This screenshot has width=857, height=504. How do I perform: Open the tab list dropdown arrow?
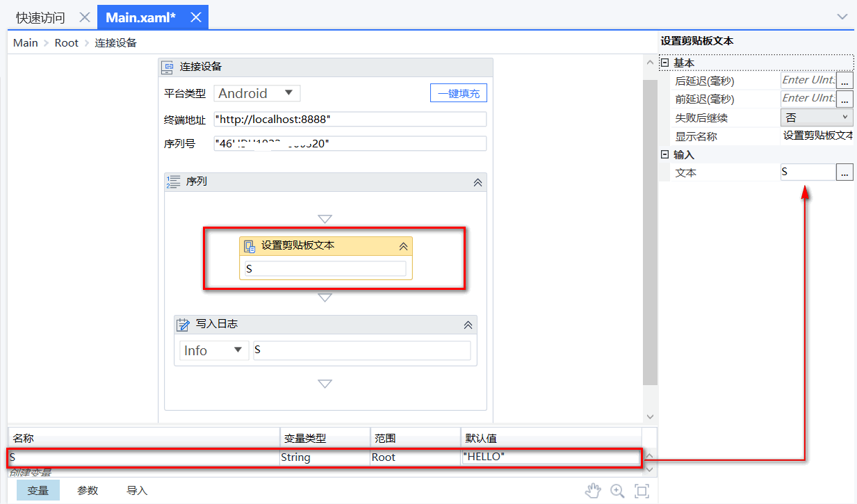(842, 17)
